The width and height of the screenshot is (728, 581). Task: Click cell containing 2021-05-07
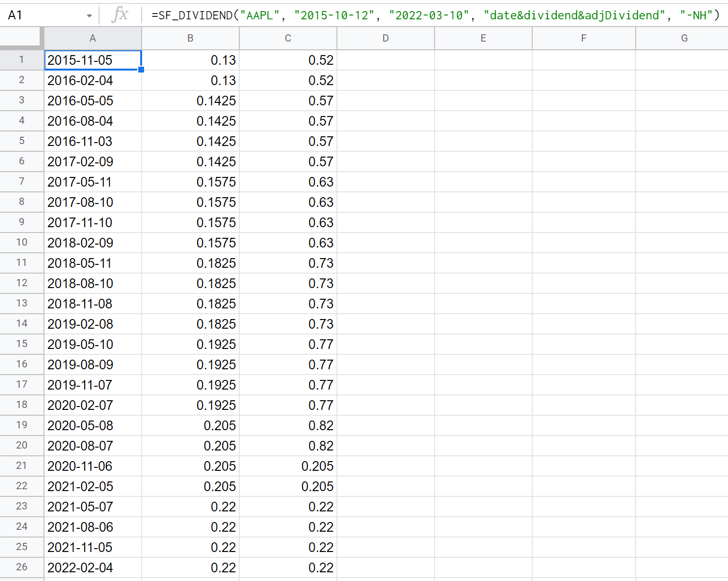coord(93,507)
